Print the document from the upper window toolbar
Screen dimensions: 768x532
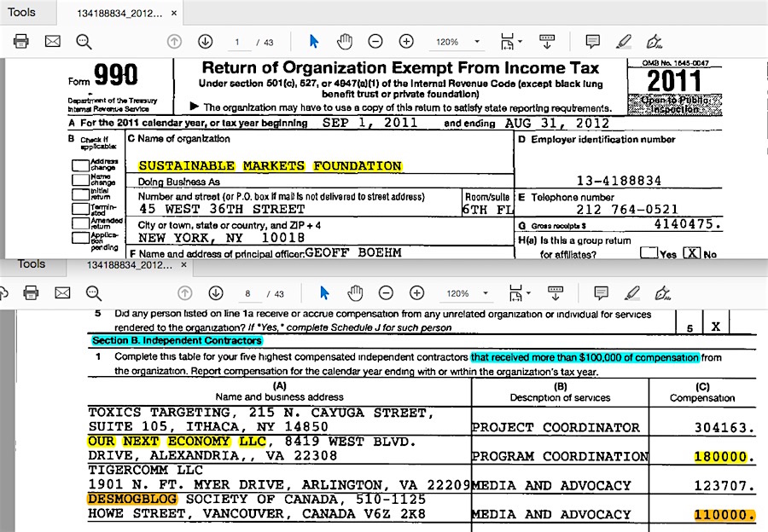tap(21, 42)
